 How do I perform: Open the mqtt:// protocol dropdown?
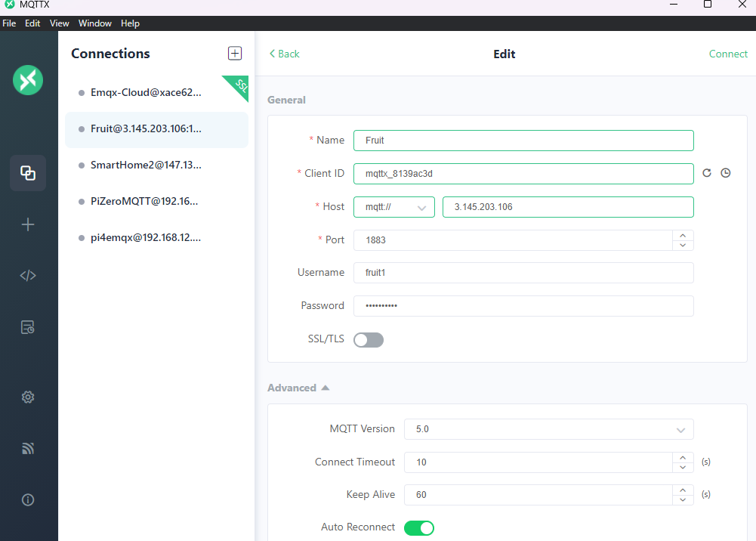pos(394,207)
